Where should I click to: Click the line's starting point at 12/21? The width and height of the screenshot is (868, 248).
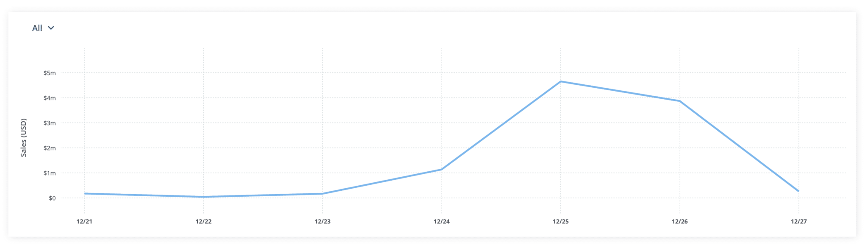(x=85, y=193)
